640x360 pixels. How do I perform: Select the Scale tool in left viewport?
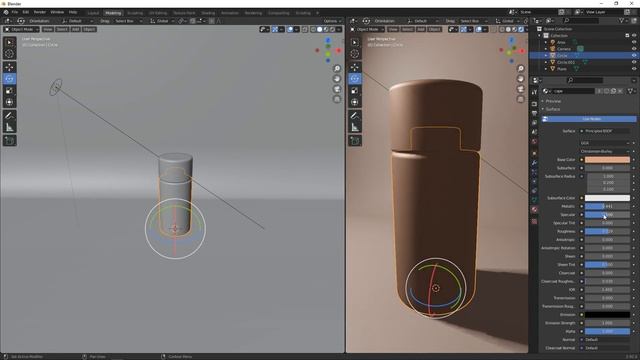9,91
